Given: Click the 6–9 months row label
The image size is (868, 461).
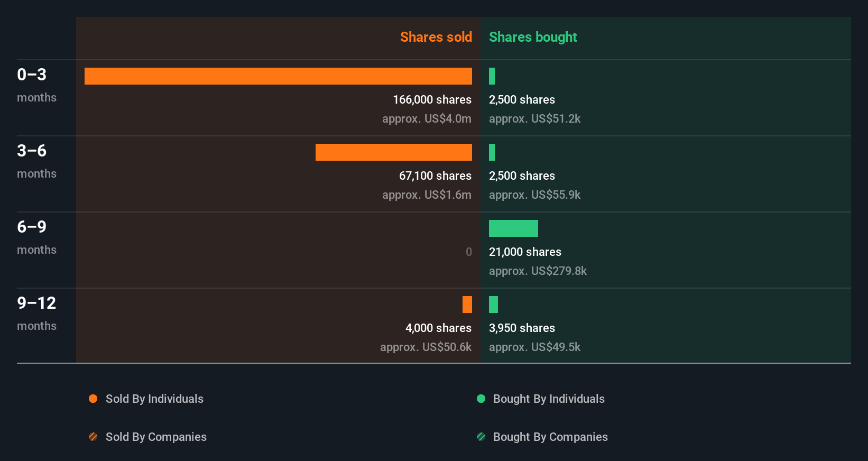Looking at the screenshot, I should pyautogui.click(x=36, y=237).
